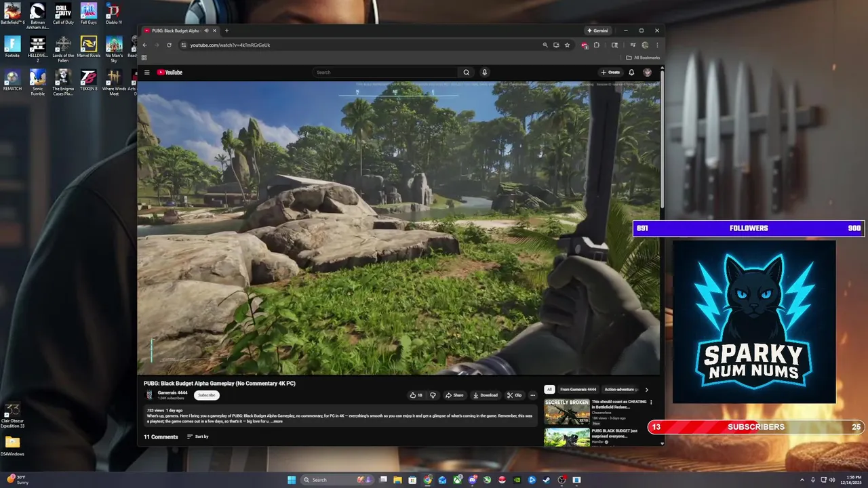
Task: Open more actions menu beside Clip
Action: click(532, 395)
